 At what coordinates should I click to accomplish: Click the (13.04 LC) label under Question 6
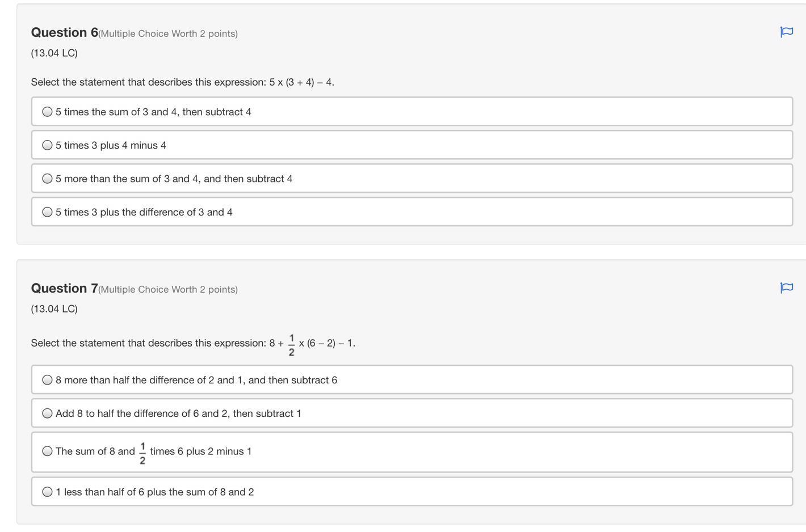click(x=54, y=53)
